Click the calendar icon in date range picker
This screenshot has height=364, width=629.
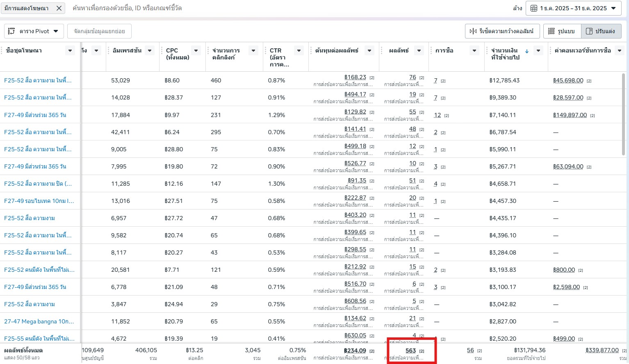tap(534, 8)
